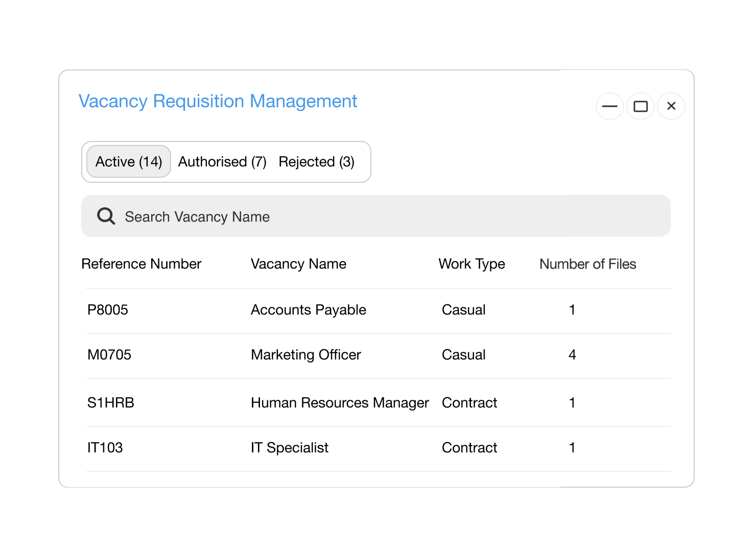756x552 pixels.
Task: Select the Active (14) tab
Action: pos(128,161)
